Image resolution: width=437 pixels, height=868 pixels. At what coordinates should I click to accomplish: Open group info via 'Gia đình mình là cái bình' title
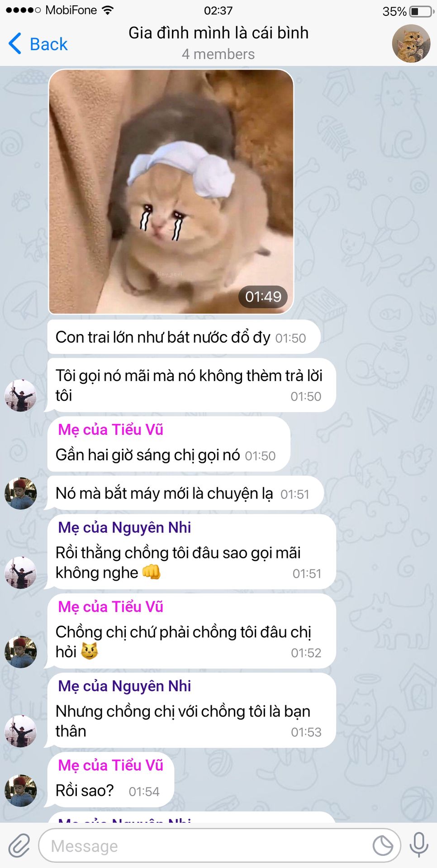(218, 33)
